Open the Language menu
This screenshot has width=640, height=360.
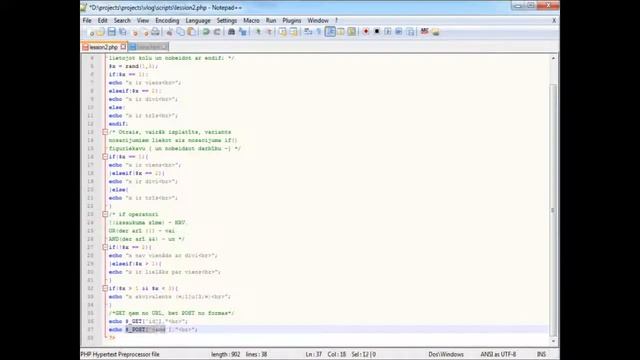pos(198,20)
